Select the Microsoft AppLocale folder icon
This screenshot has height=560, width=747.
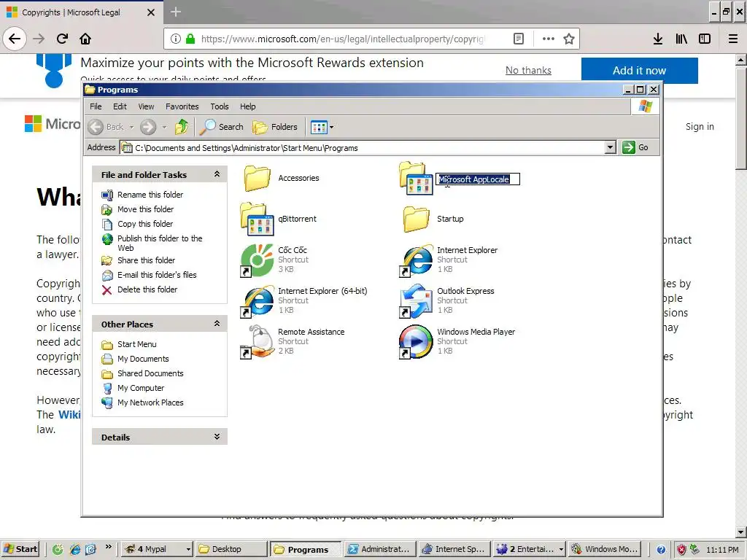tap(416, 178)
